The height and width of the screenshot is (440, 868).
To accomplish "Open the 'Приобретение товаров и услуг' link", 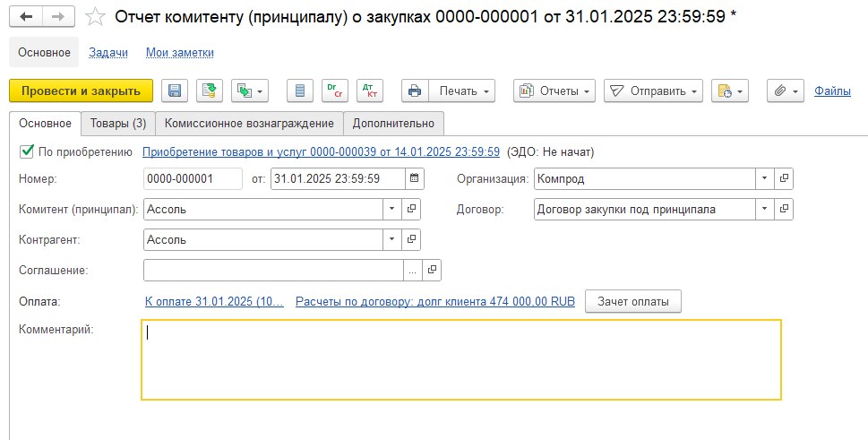I will [321, 151].
